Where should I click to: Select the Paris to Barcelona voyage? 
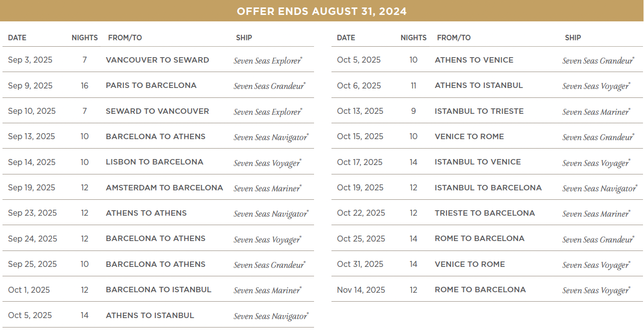click(151, 85)
